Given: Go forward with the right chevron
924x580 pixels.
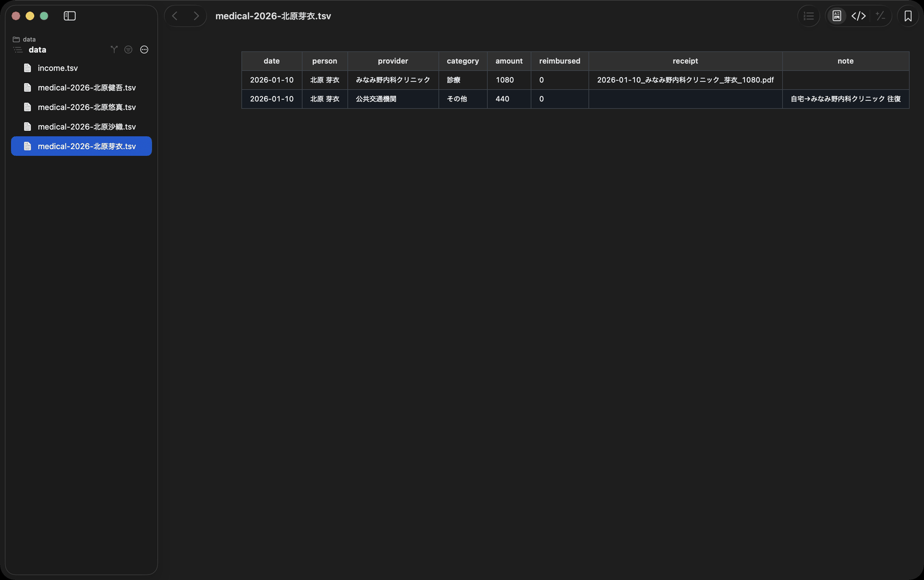Looking at the screenshot, I should point(196,16).
